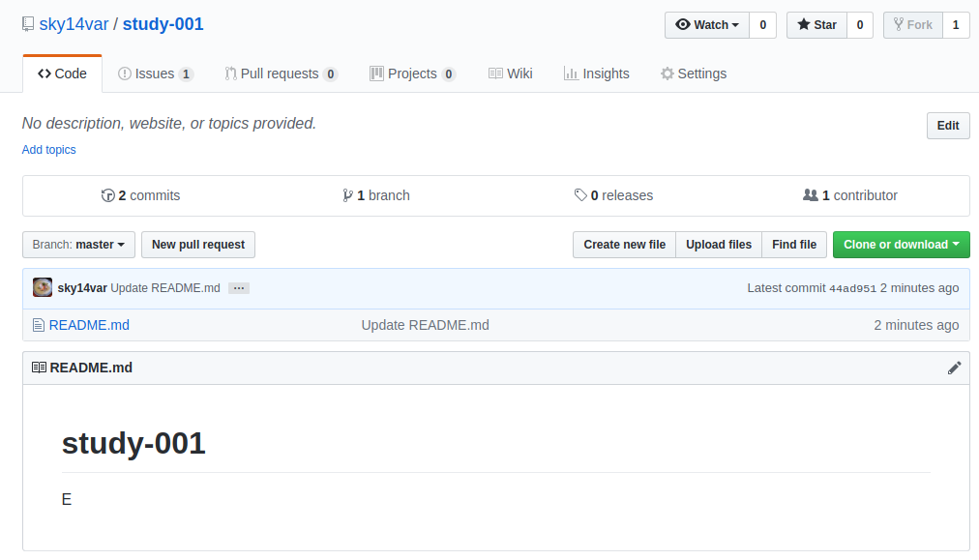Screen dimensions: 979x560
Task: Click the branch icon next to 1 branch
Action: 347,195
